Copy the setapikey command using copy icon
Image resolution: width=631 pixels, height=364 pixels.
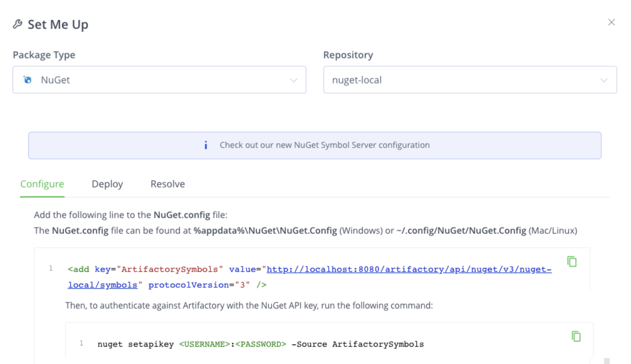(576, 336)
